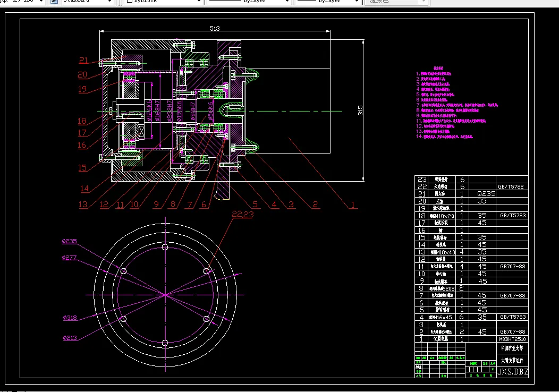Click the M10×40 bolt name in row 13
The height and width of the screenshot is (392, 559).
click(443, 252)
